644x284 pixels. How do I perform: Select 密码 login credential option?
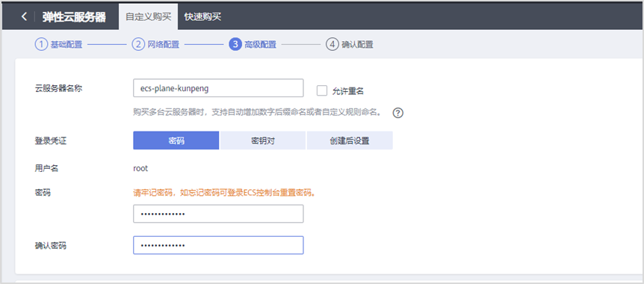pyautogui.click(x=176, y=141)
